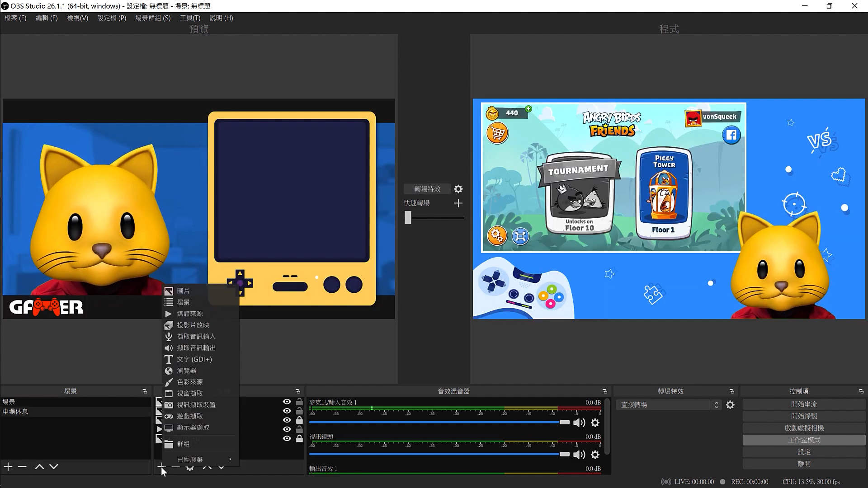Adjust the transition T-bar slider handle

[408, 218]
